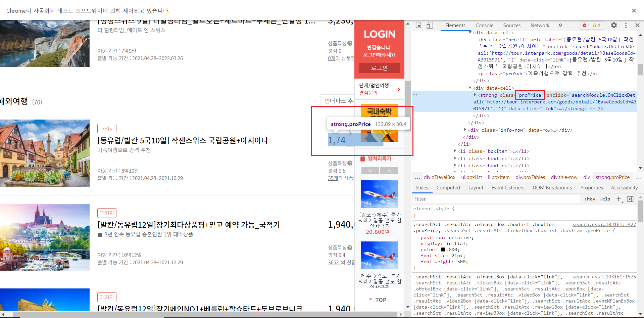
Task: Dismiss the Chrome automation infobar
Action: [x=634, y=11]
